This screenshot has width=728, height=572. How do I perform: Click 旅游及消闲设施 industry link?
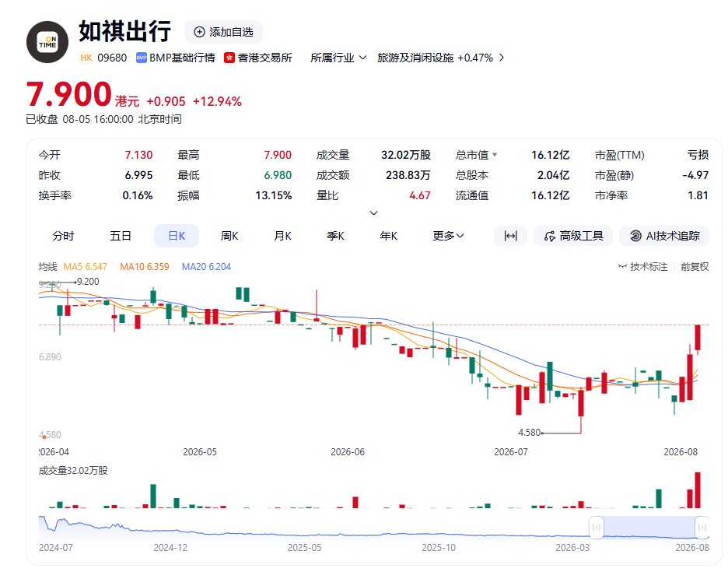(x=415, y=58)
